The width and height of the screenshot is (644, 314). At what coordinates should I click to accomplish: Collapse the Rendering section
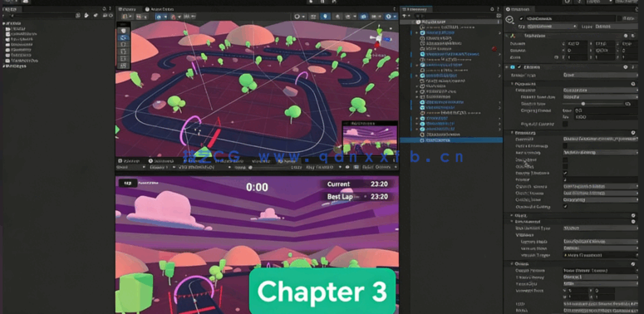[x=512, y=133]
